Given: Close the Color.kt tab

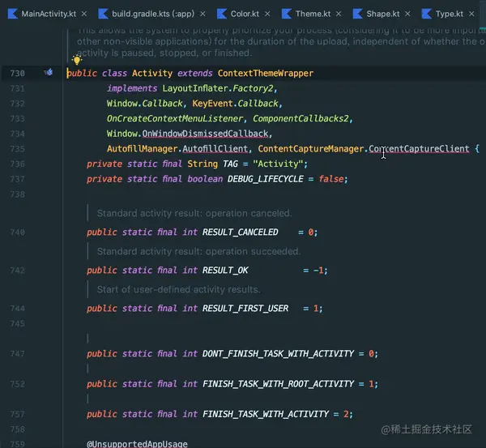Looking at the screenshot, I should 267,14.
